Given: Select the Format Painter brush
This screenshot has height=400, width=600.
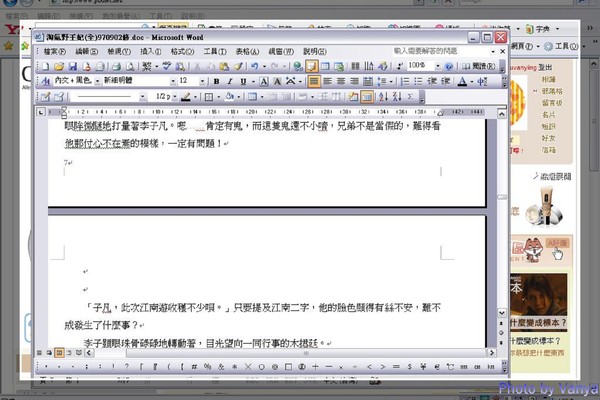Looking at the screenshot, I should 238,67.
